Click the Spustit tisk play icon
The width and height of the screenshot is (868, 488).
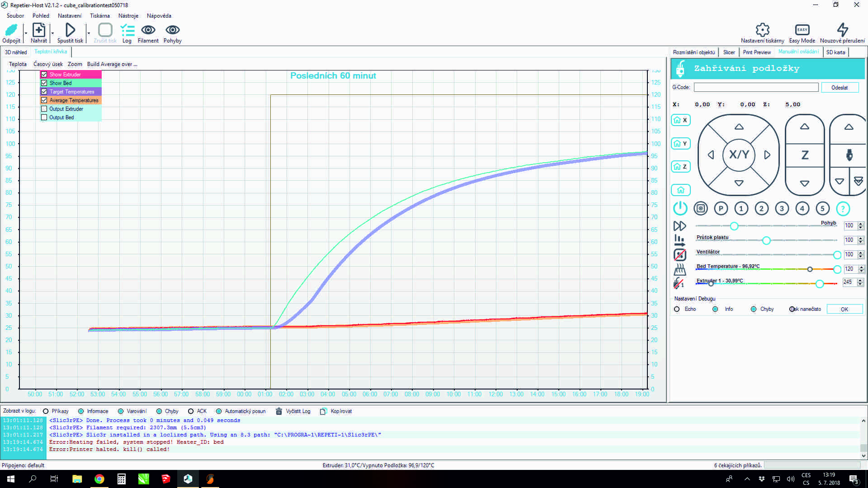pos(70,30)
